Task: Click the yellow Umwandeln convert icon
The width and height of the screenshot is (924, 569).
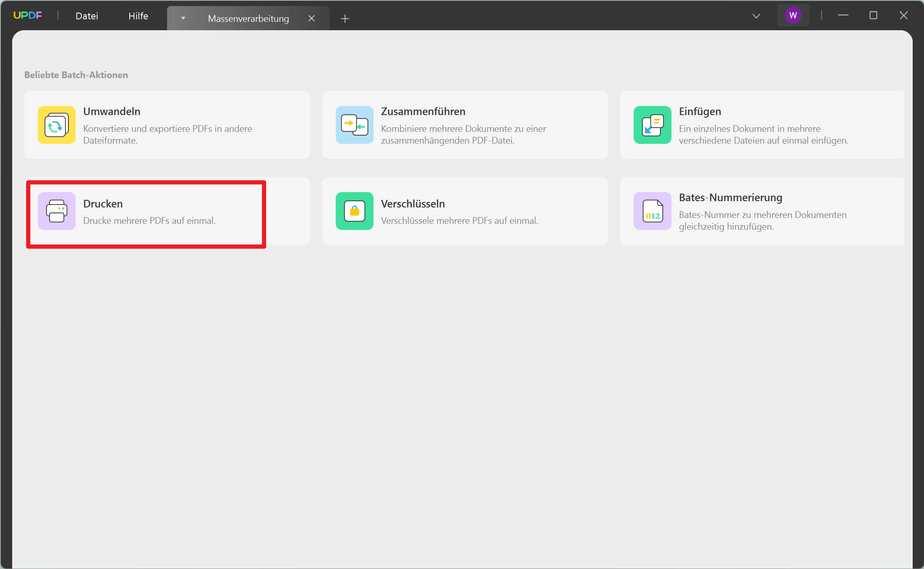Action: pos(57,125)
